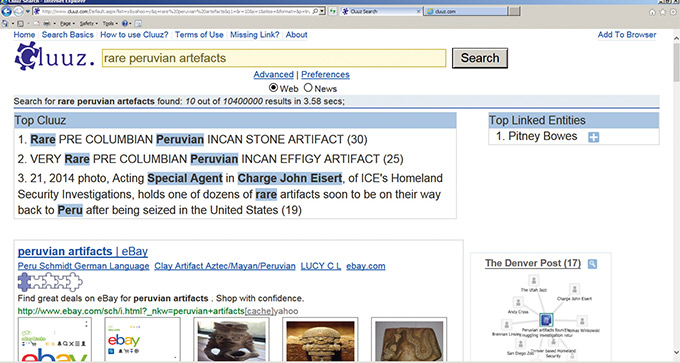This screenshot has width=680, height=363.
Task: Open the Tools menu in command bar
Action: pyautogui.click(x=110, y=23)
